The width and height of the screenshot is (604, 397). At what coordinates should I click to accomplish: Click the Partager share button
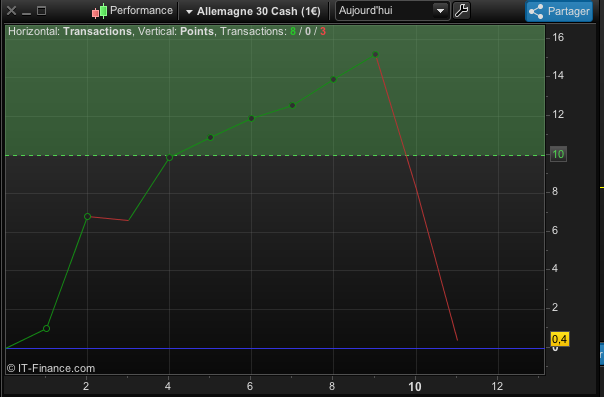[559, 11]
